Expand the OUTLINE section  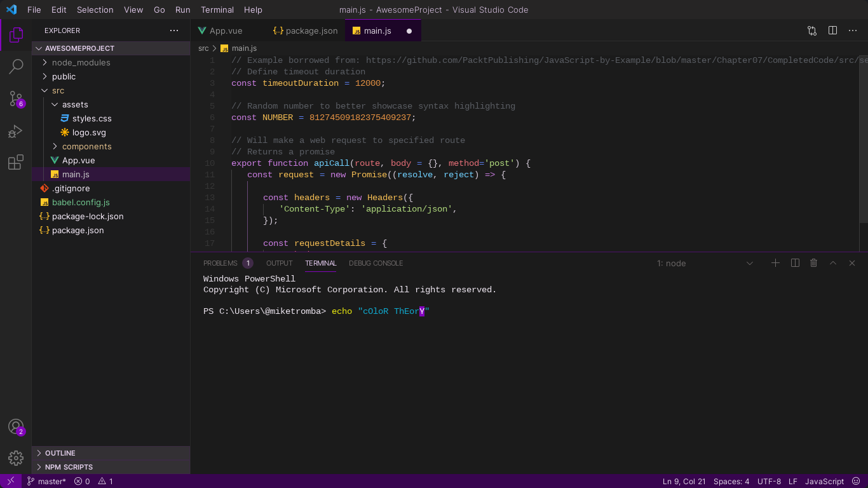click(x=60, y=453)
